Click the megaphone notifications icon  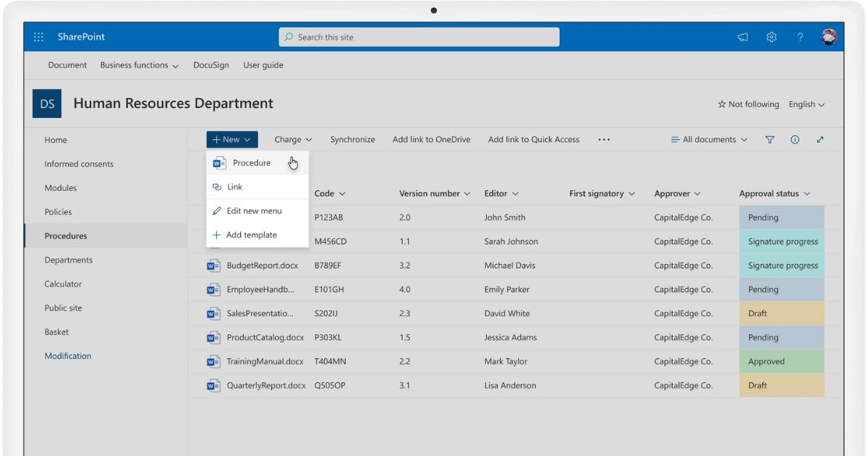click(x=743, y=38)
